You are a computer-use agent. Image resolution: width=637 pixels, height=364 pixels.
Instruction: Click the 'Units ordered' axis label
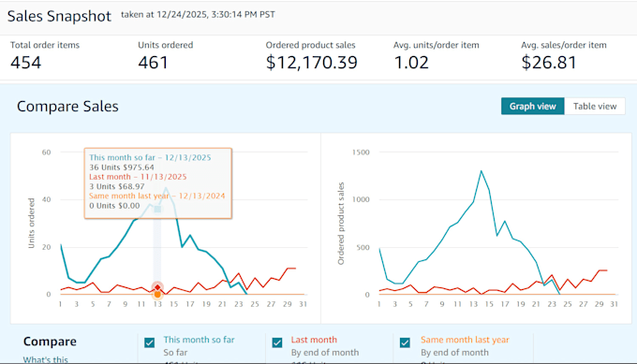coord(31,224)
